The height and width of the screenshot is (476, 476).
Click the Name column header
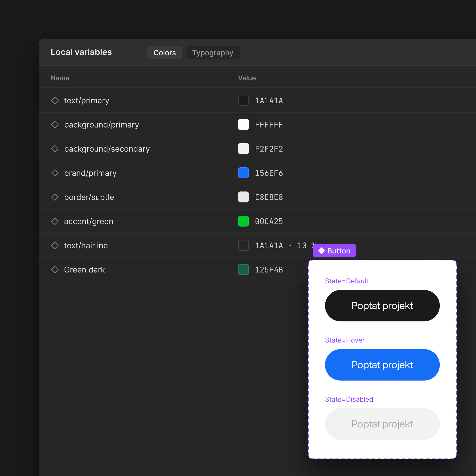tap(60, 78)
